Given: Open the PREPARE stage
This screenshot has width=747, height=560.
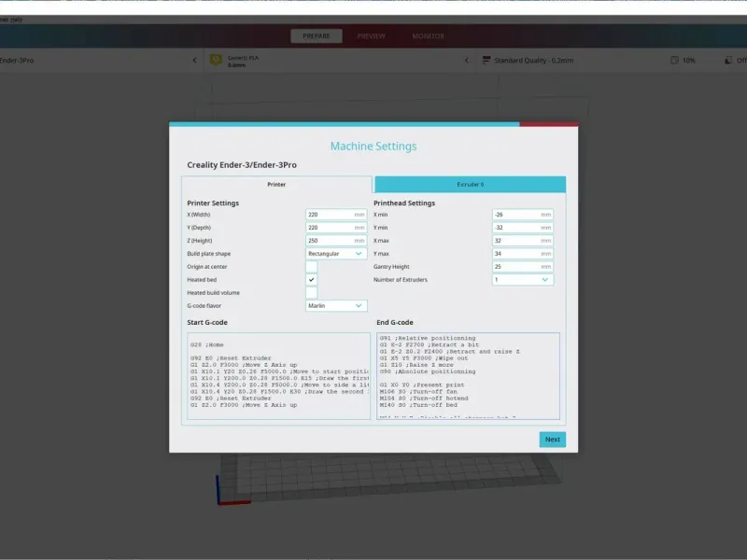Looking at the screenshot, I should tap(317, 36).
